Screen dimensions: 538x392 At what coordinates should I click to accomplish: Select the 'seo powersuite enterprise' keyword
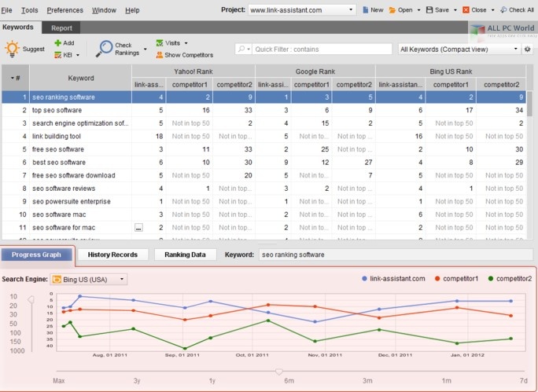[x=72, y=201]
